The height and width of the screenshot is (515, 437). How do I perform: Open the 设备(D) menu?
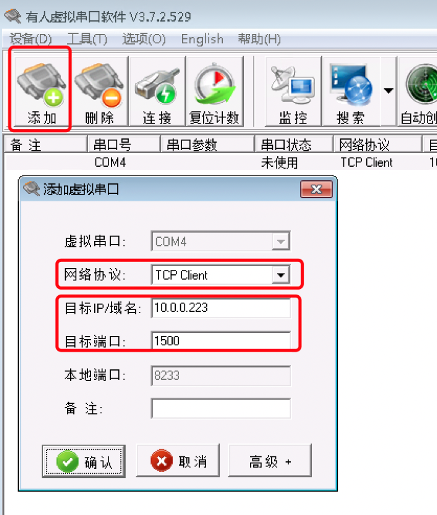point(31,39)
